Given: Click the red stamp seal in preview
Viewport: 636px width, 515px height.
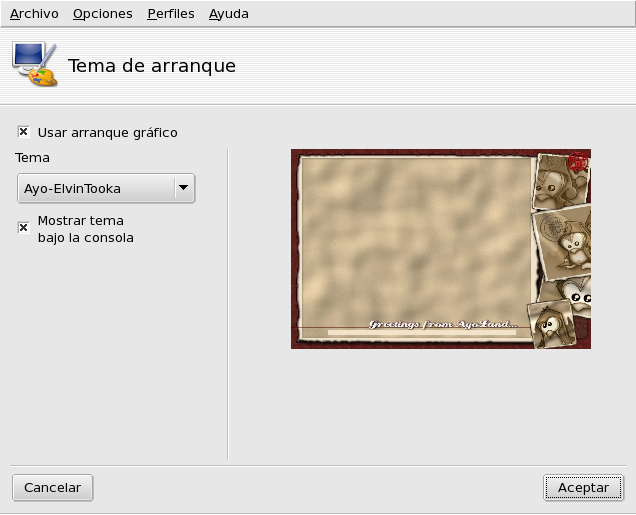Looking at the screenshot, I should 578,161.
